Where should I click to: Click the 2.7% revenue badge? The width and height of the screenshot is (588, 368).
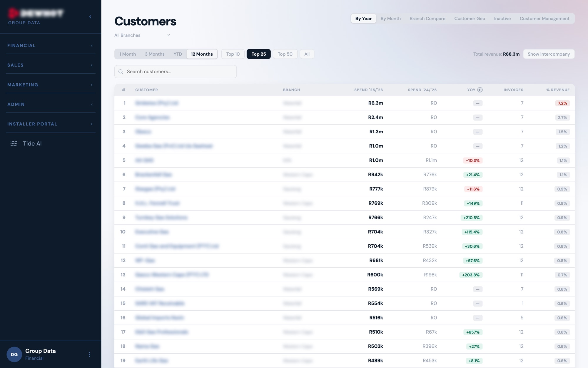pos(562,117)
